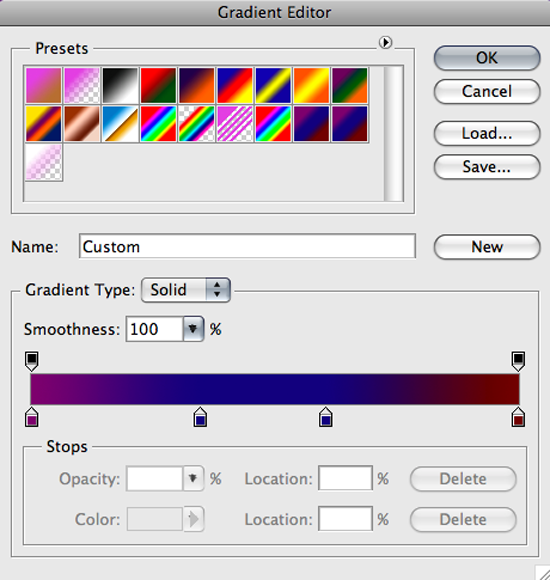The width and height of the screenshot is (550, 580).
Task: Select the chrome gradient preset
Action: point(120,124)
